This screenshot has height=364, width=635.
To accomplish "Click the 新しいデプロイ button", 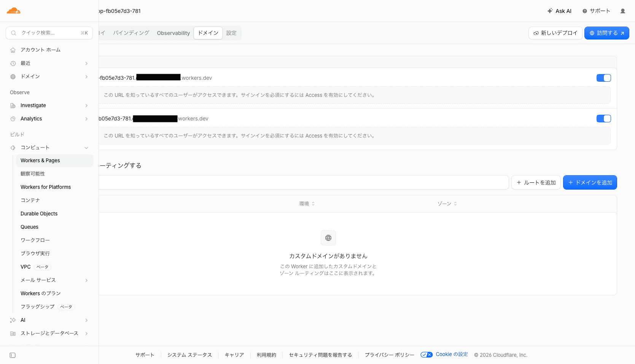I will pyautogui.click(x=555, y=33).
